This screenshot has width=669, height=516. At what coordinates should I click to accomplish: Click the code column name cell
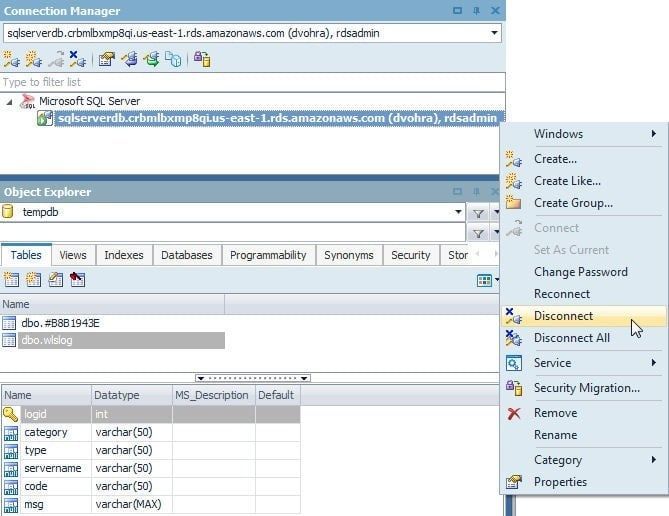pos(56,487)
